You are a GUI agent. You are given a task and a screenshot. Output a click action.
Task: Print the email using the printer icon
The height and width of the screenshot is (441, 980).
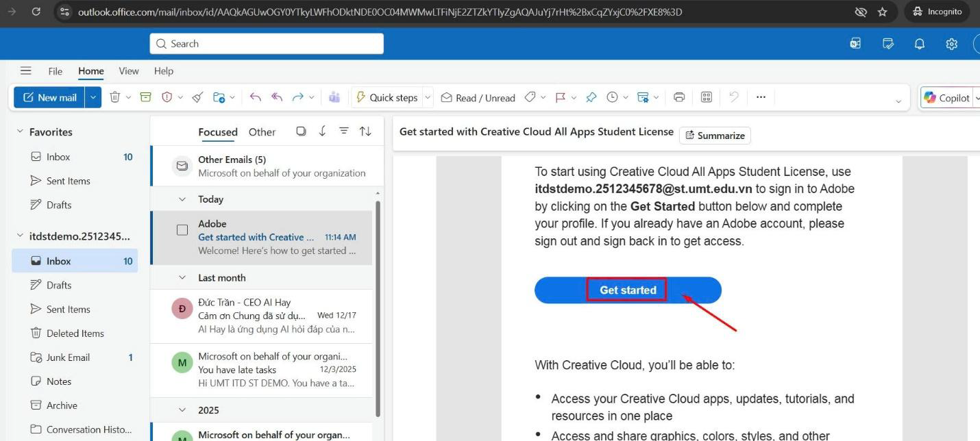pos(679,97)
